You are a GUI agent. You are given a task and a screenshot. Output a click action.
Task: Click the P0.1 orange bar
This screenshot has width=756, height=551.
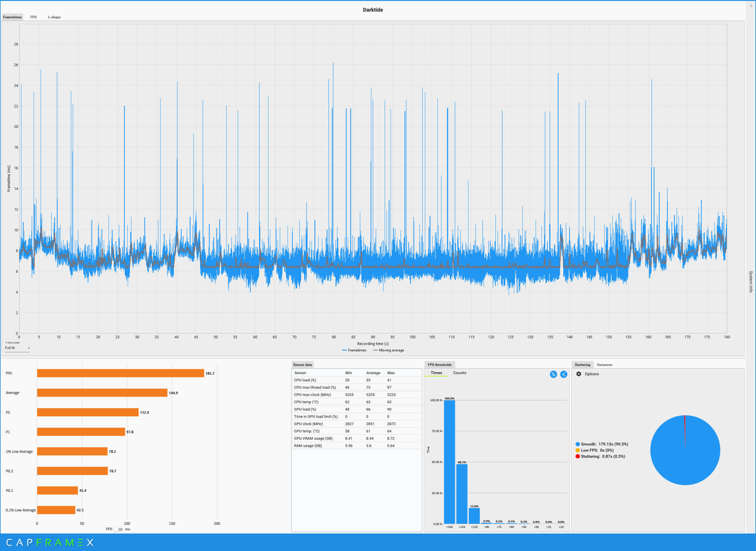(57, 490)
